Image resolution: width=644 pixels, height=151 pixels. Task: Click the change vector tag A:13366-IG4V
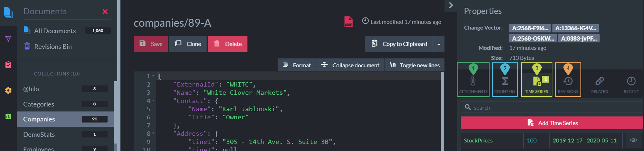(x=576, y=28)
